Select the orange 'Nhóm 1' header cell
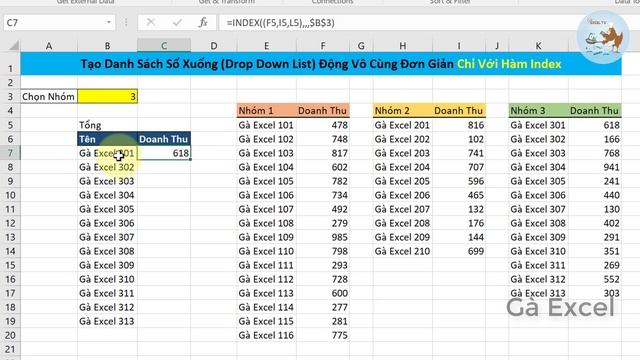The width and height of the screenshot is (640, 360). coord(266,111)
